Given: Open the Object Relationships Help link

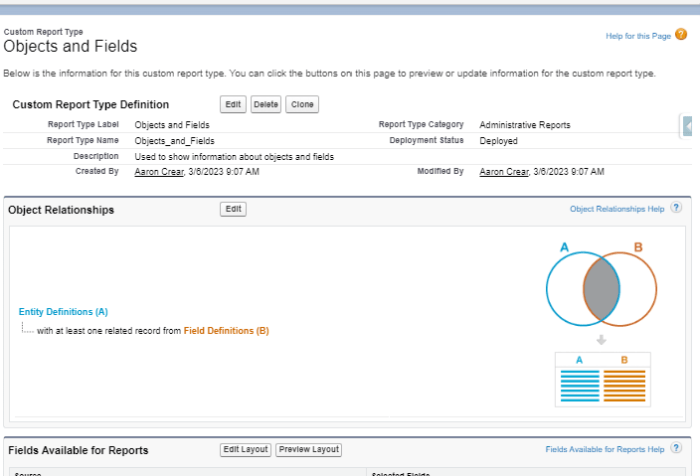Looking at the screenshot, I should pos(616,209).
